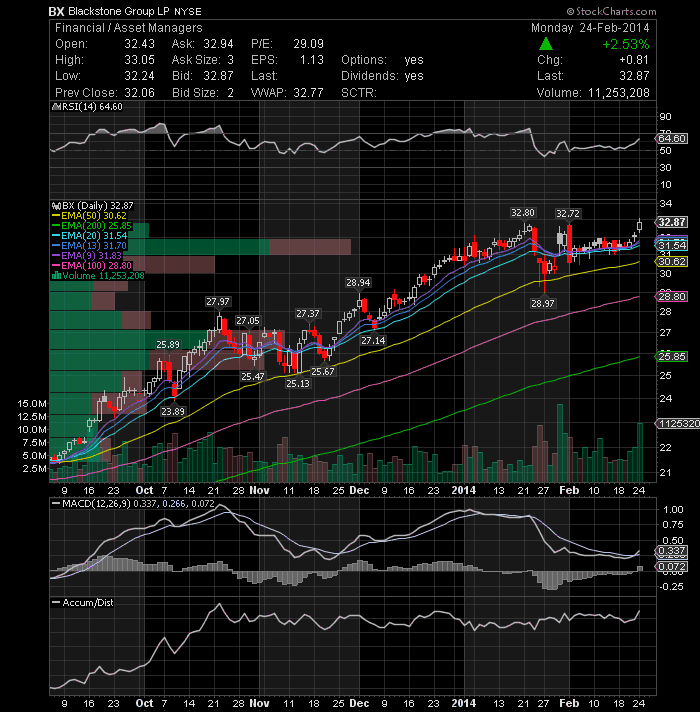Click the yellow EMA(50) legend line marker
Screen dimensions: 700x712
point(56,216)
